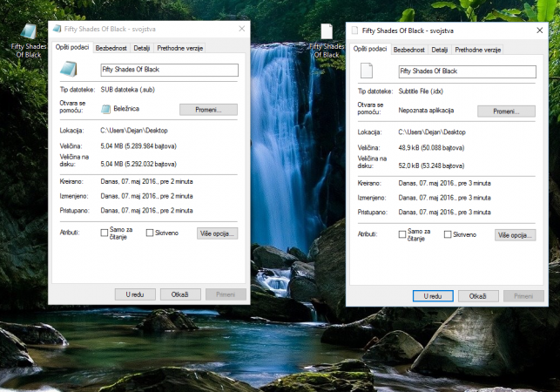Enable "Samo za čitanje" in the SUB file dialog
This screenshot has width=560, height=392.
click(x=105, y=233)
